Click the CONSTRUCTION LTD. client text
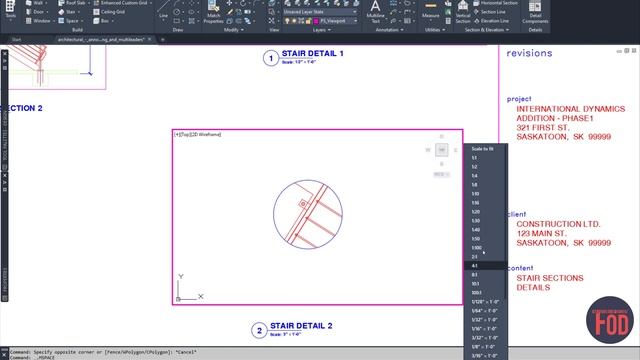Viewport: 640px width, 360px height. [558, 224]
